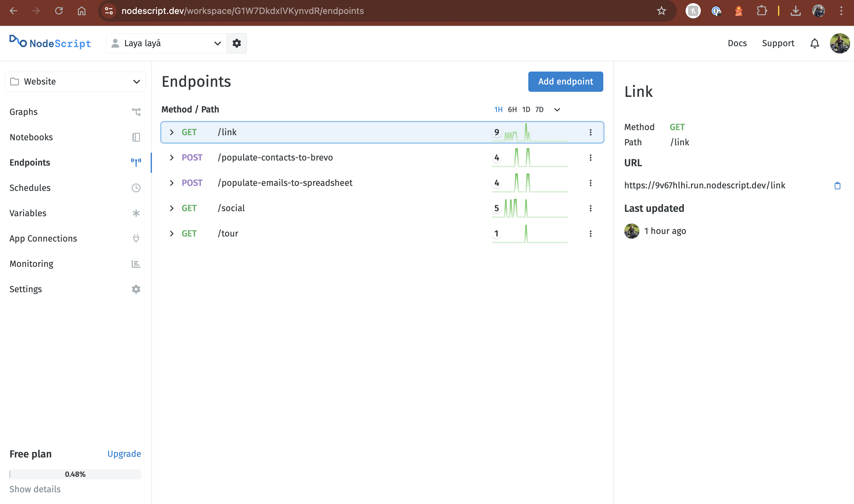Open the Graphs panel icon
Screen dimensions: 854x504
(x=136, y=111)
